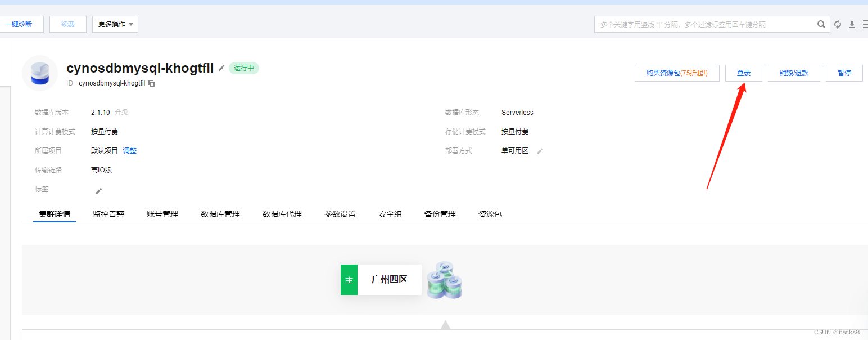Open the 安全组 tab

click(x=390, y=214)
